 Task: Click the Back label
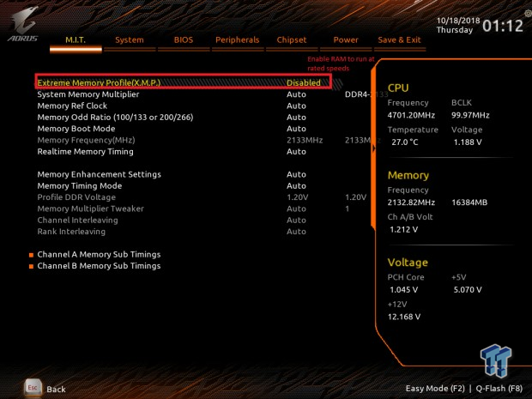57,390
